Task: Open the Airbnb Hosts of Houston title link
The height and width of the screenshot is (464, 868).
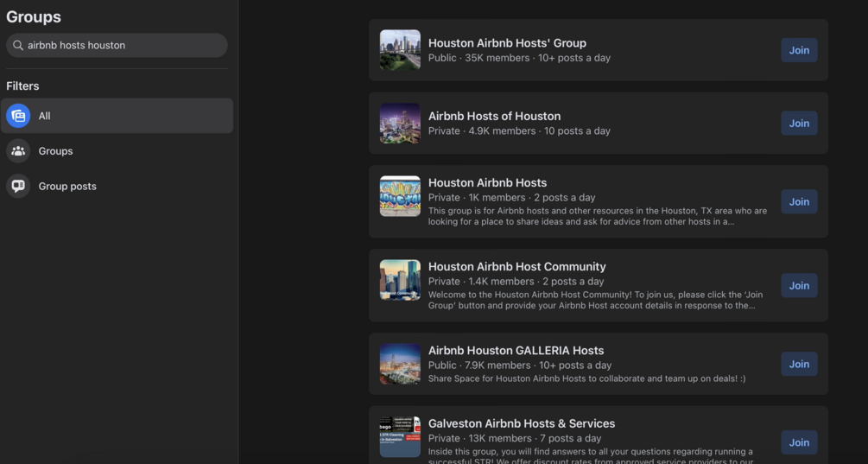Action: tap(494, 117)
